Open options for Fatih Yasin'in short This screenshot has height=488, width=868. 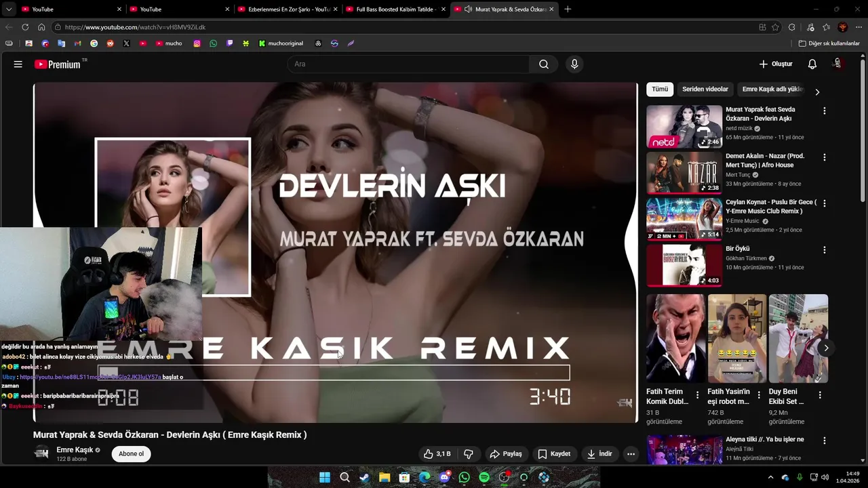pos(759,395)
